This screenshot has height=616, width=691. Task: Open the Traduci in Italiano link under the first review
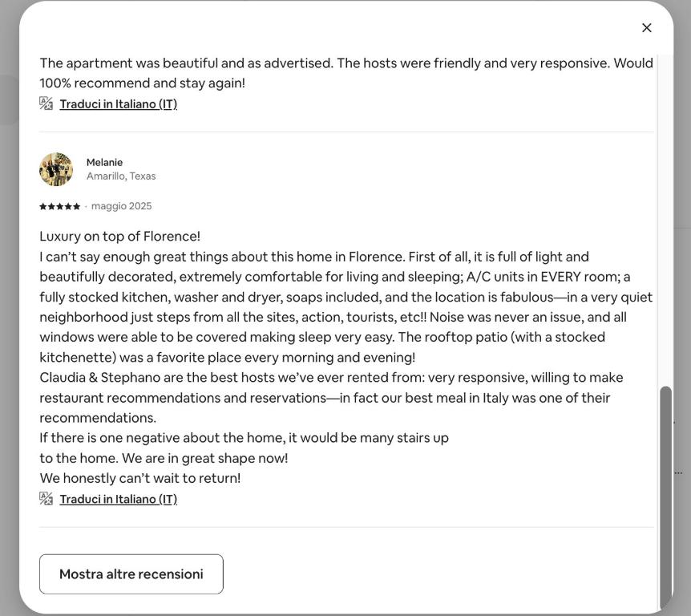(118, 104)
